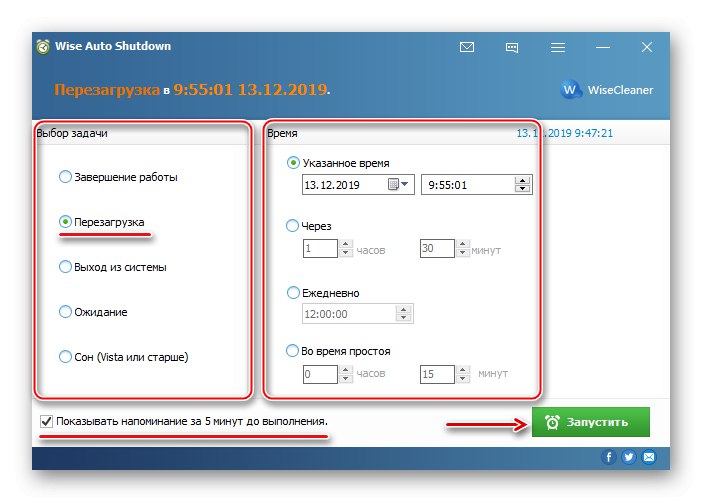702x502 pixels.
Task: Select the Завершение работы option
Action: pos(118,177)
